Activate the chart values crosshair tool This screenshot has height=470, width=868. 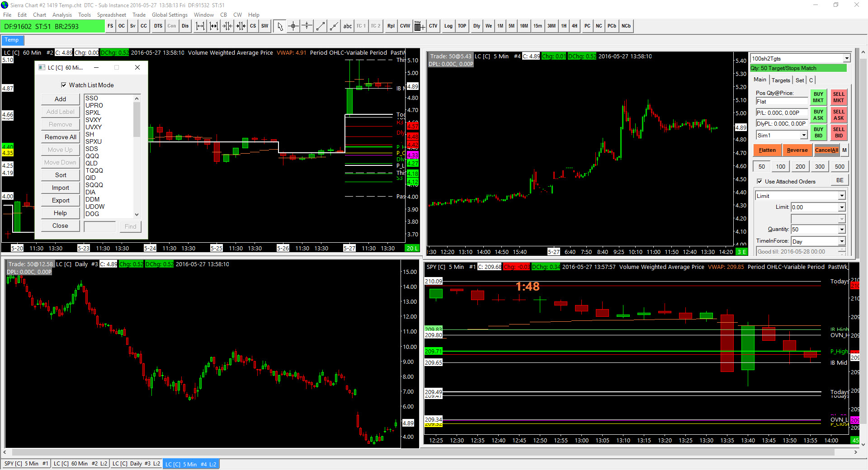pos(293,26)
